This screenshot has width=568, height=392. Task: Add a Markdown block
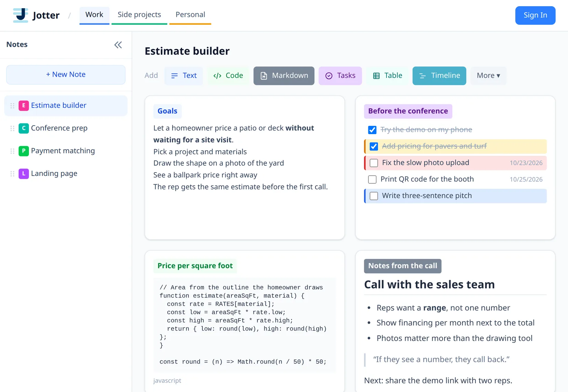coord(284,76)
